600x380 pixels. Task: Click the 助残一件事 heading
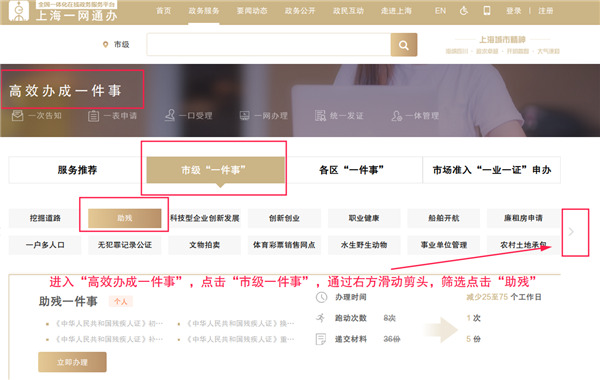click(x=68, y=302)
